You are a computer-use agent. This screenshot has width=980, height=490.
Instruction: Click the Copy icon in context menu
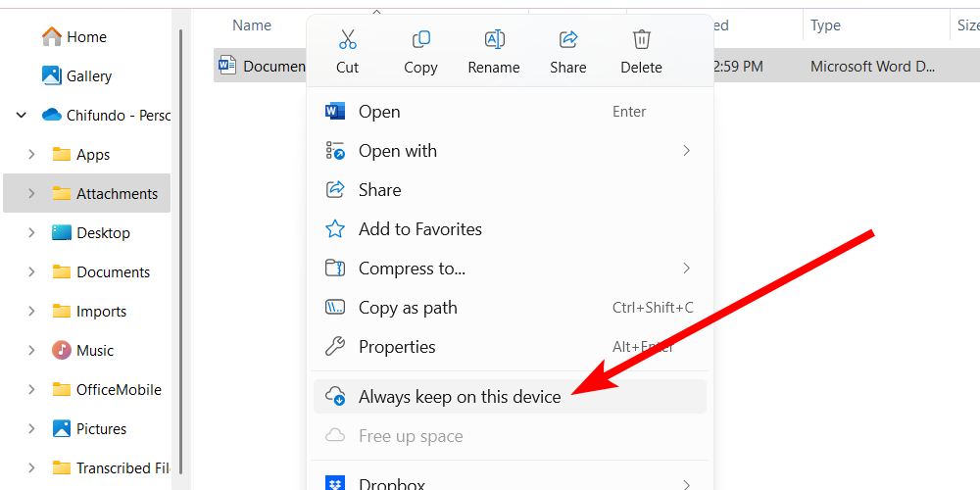click(420, 39)
